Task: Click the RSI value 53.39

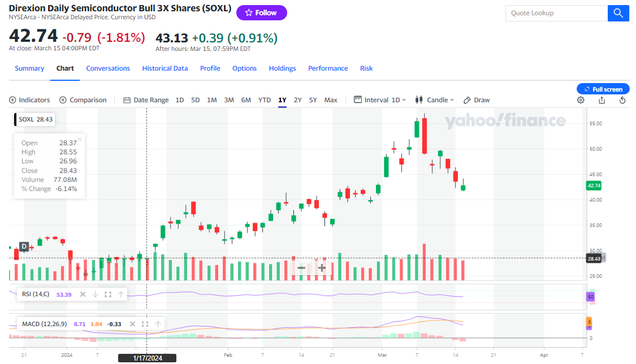Action: point(64,294)
